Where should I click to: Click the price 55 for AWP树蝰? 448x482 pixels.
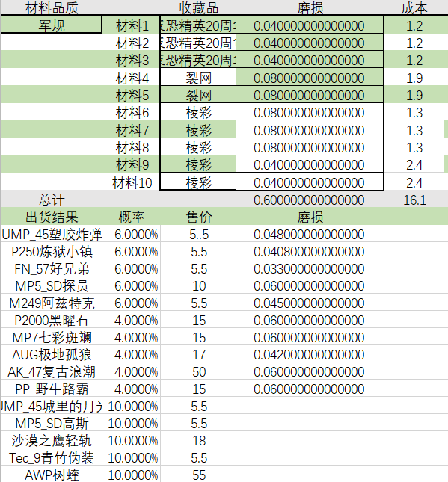coord(198,475)
